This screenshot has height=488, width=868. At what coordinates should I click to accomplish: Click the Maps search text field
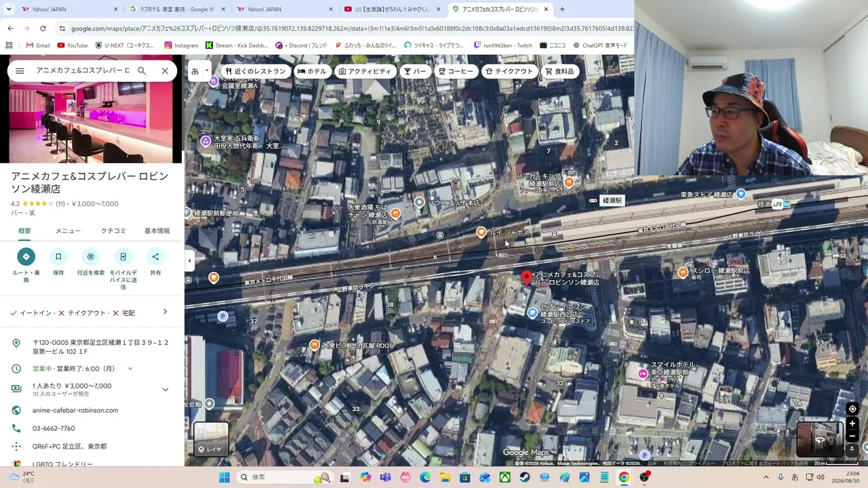tap(82, 70)
